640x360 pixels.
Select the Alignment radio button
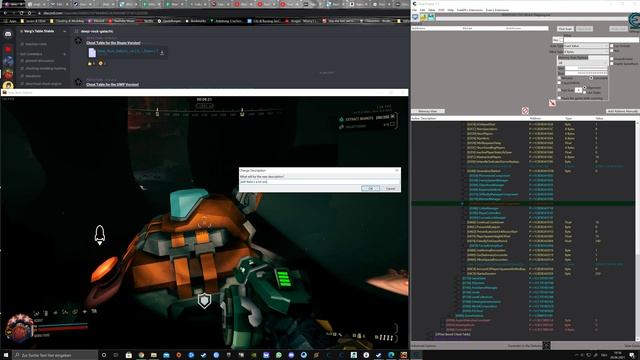(x=585, y=88)
